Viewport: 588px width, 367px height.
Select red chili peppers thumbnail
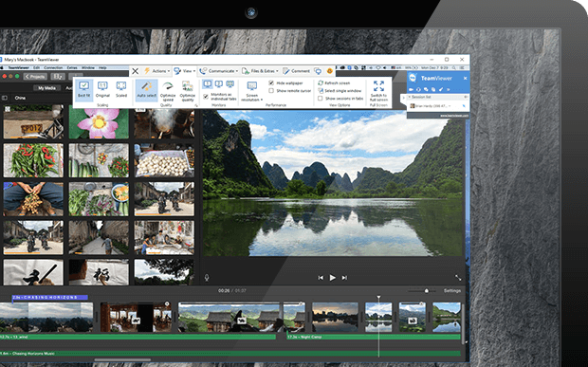pos(33,160)
